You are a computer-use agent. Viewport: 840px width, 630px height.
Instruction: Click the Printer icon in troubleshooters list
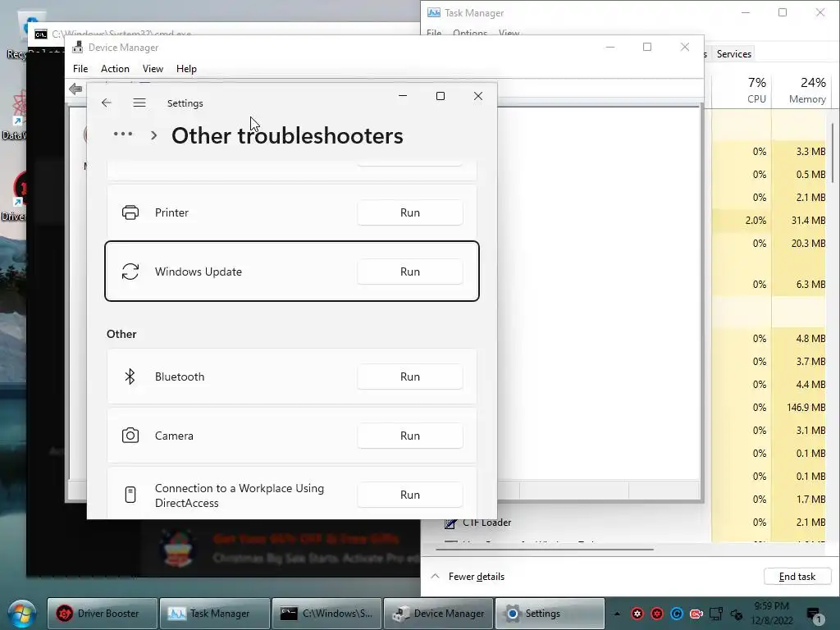tap(130, 212)
